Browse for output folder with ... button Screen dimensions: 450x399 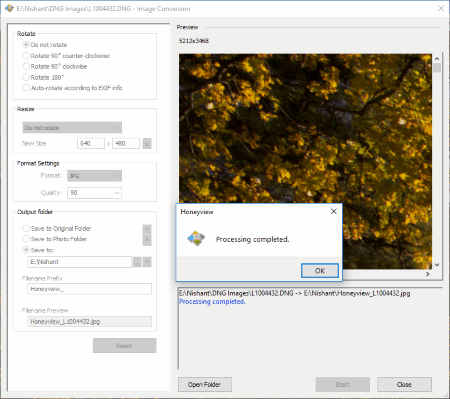[x=137, y=262]
